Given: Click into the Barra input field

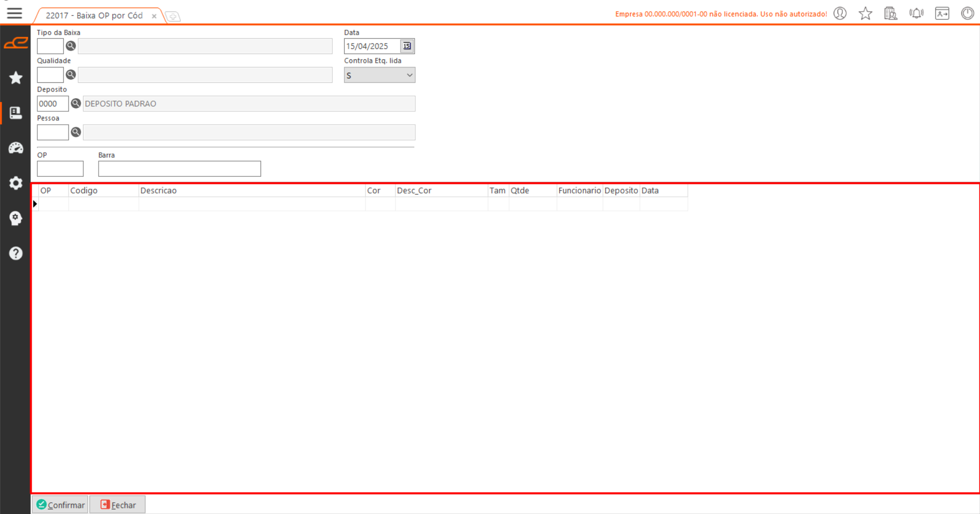Looking at the screenshot, I should pyautogui.click(x=179, y=169).
